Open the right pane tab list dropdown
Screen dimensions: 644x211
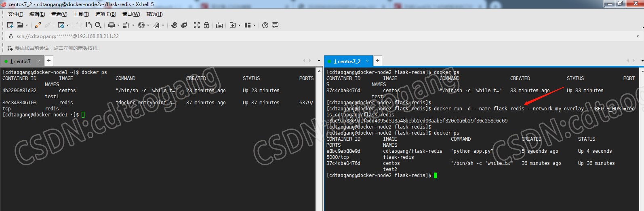pos(642,61)
